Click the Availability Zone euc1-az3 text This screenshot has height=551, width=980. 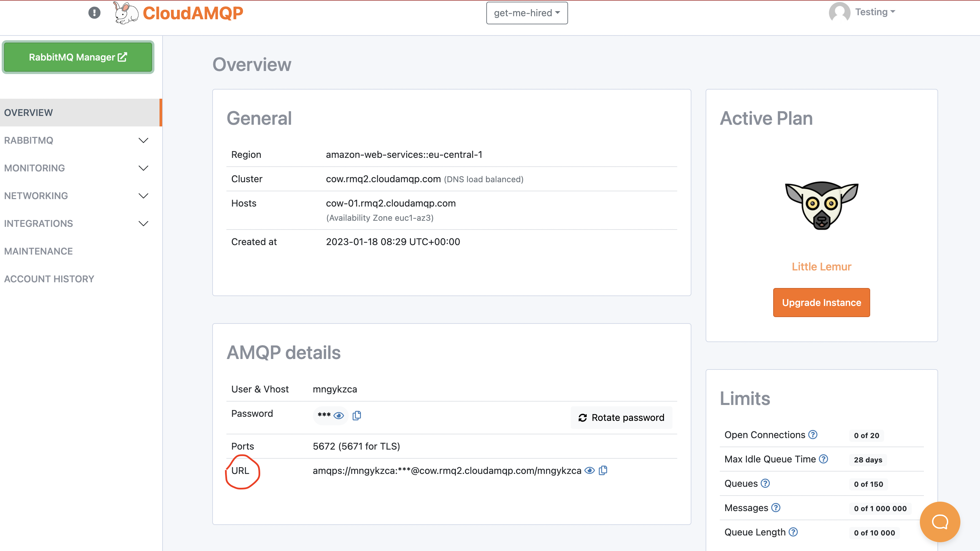(x=380, y=218)
